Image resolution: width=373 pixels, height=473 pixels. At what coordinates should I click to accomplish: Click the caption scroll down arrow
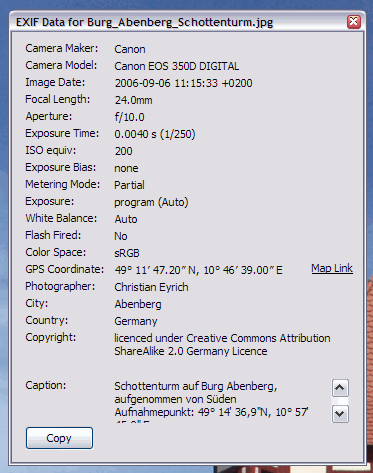point(340,414)
